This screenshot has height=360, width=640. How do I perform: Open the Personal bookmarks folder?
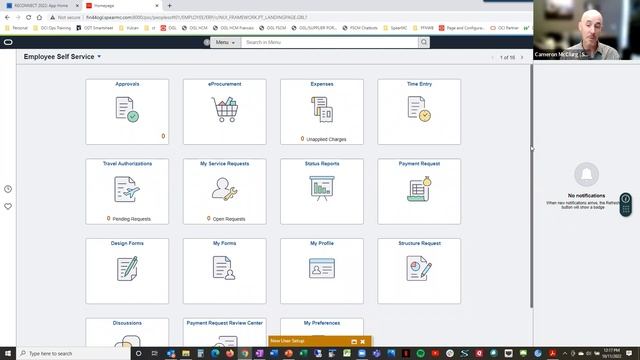16,28
